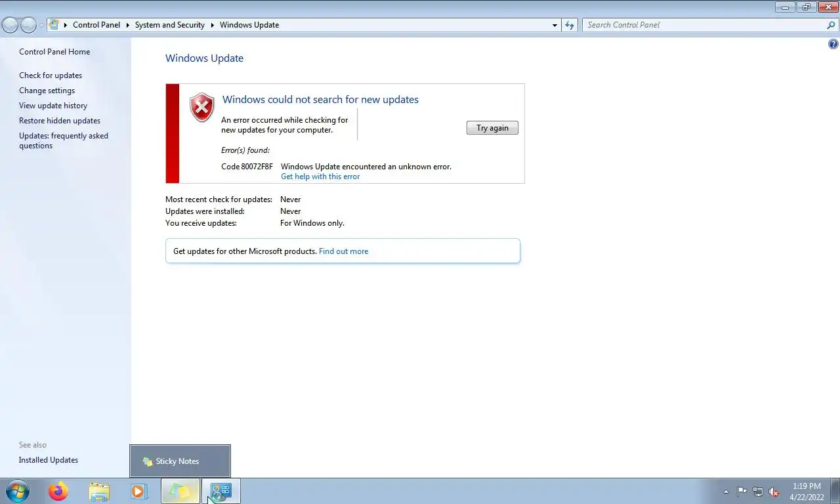Open Change settings link
The height and width of the screenshot is (504, 840).
(x=47, y=91)
